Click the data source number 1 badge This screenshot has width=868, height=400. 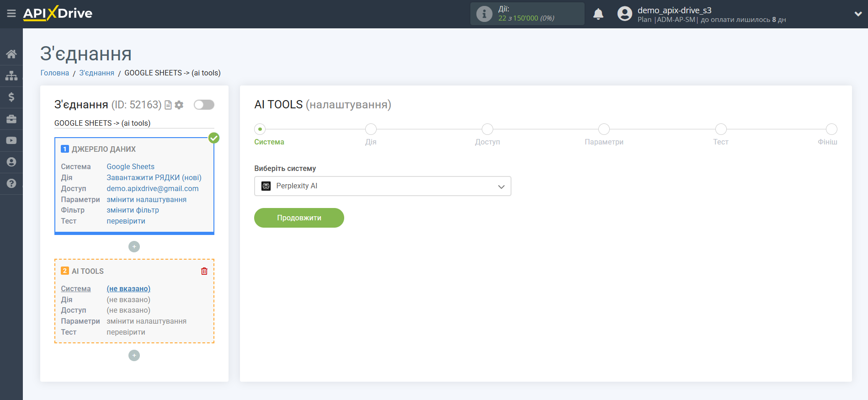pos(65,149)
